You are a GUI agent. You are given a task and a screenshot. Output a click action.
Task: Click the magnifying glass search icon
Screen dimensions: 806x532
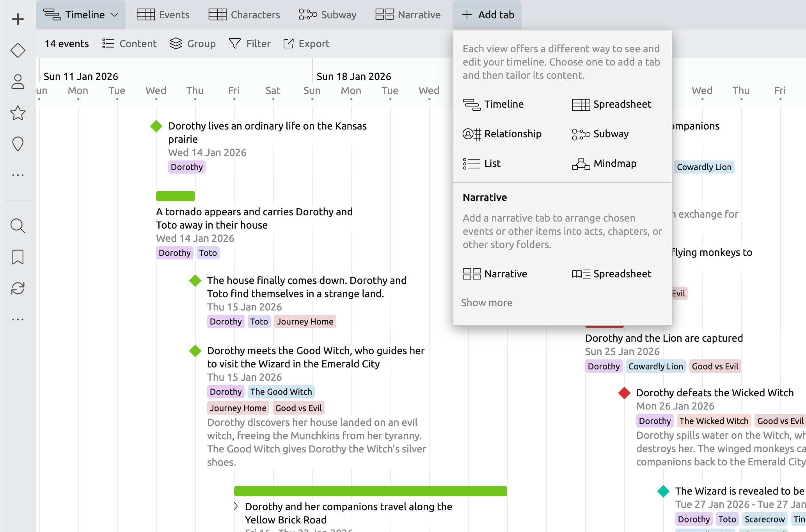click(18, 226)
